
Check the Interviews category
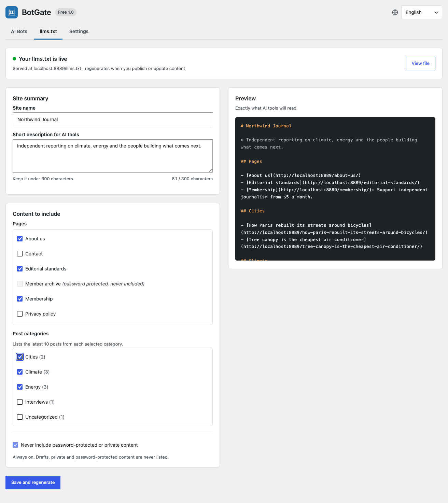click(x=20, y=402)
